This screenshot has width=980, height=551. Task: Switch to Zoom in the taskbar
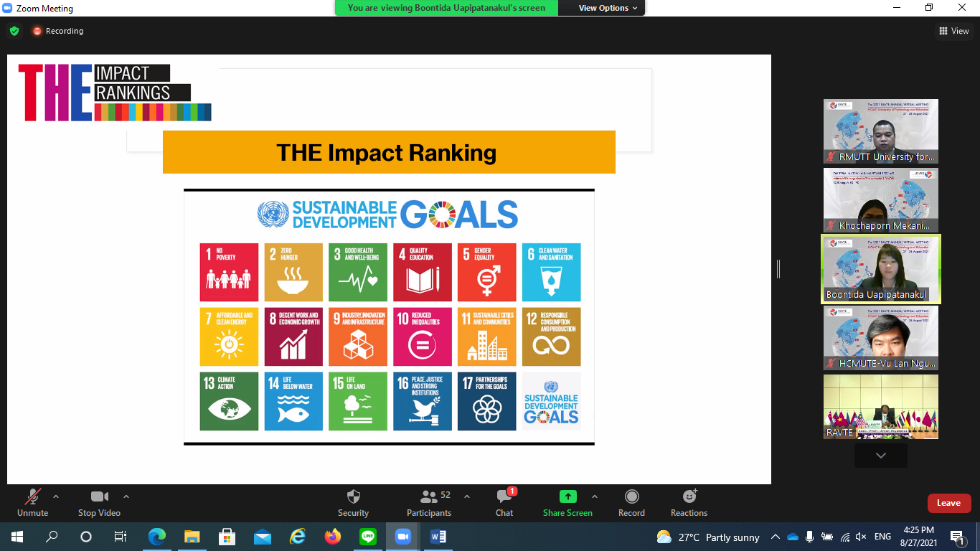tap(403, 537)
